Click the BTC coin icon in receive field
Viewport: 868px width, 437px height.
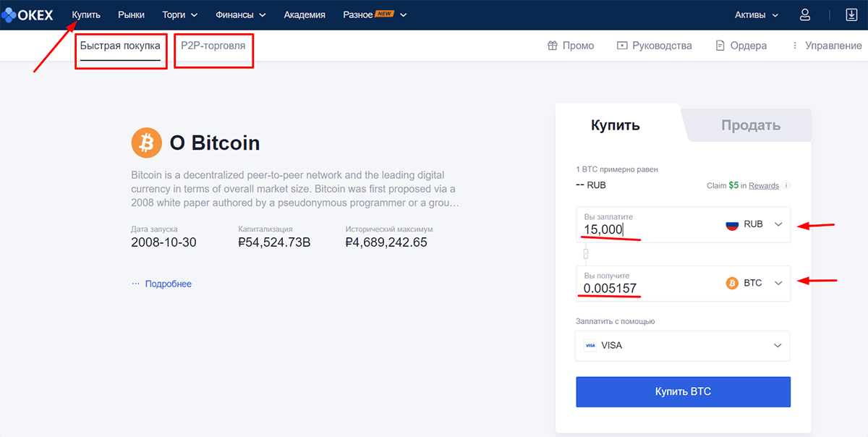pyautogui.click(x=732, y=283)
